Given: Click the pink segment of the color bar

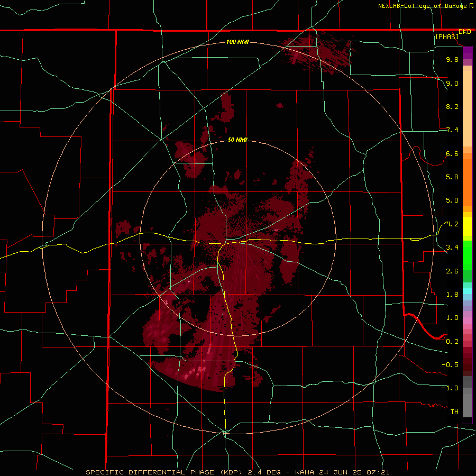Looking at the screenshot, I should [x=467, y=321].
